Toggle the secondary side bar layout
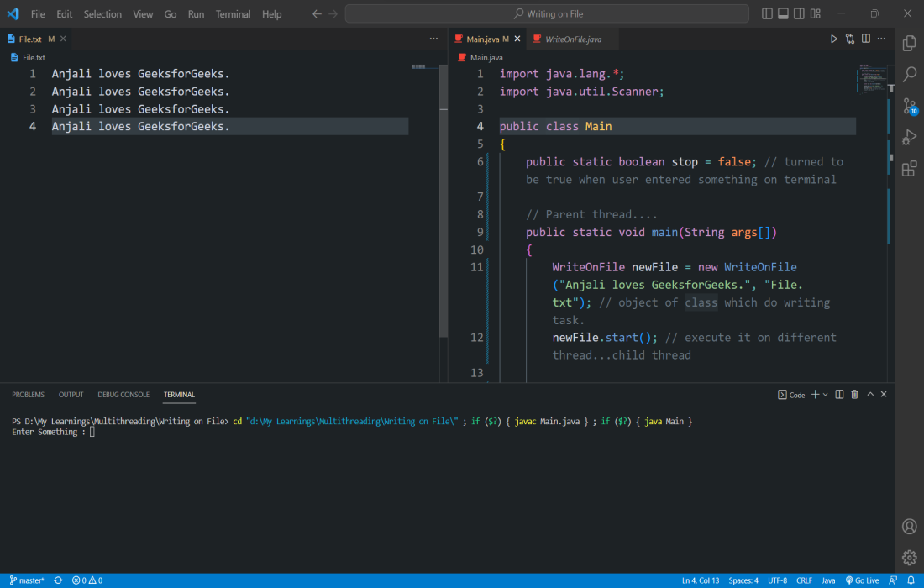Viewport: 924px width, 588px height. click(x=799, y=13)
